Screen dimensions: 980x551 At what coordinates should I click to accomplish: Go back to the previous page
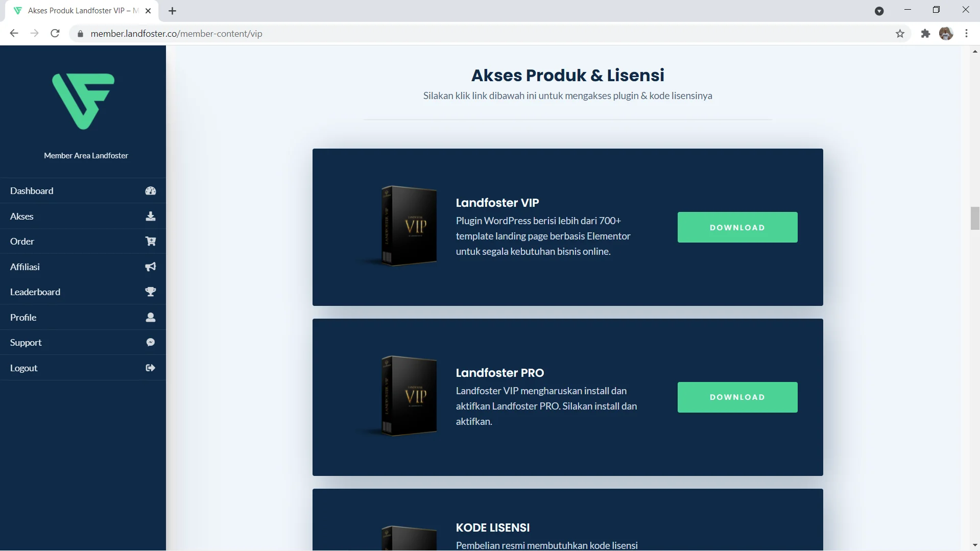point(14,34)
